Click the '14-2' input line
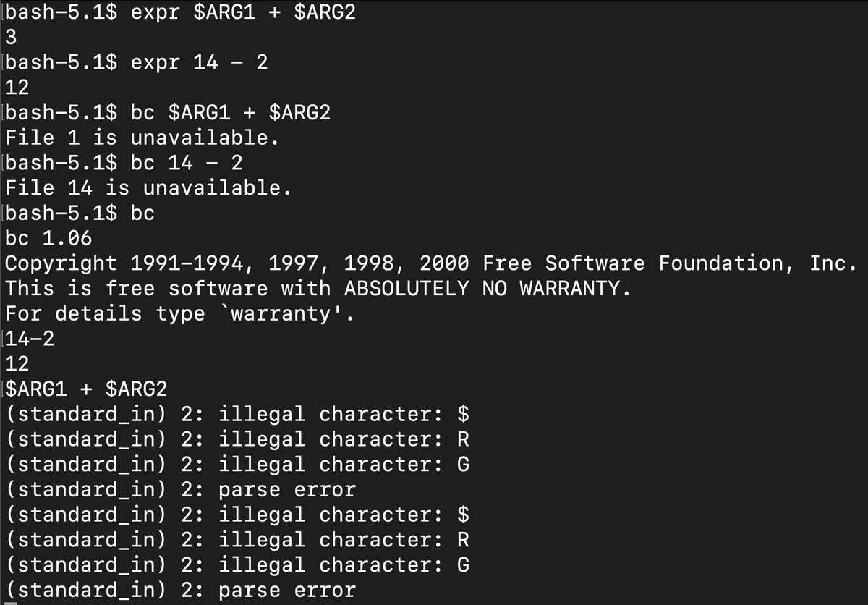Viewport: 868px width, 605px height. click(30, 339)
